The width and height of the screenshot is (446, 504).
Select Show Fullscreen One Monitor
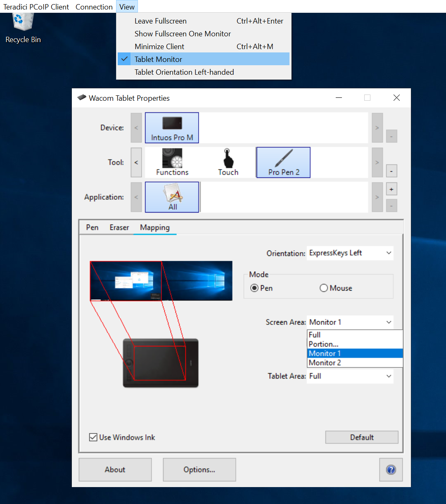tap(204, 34)
